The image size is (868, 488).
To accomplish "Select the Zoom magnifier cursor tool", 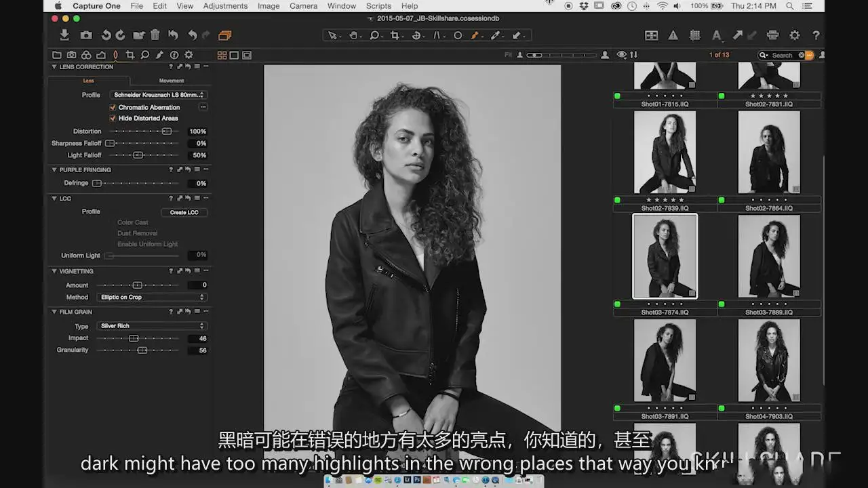I will 374,35.
